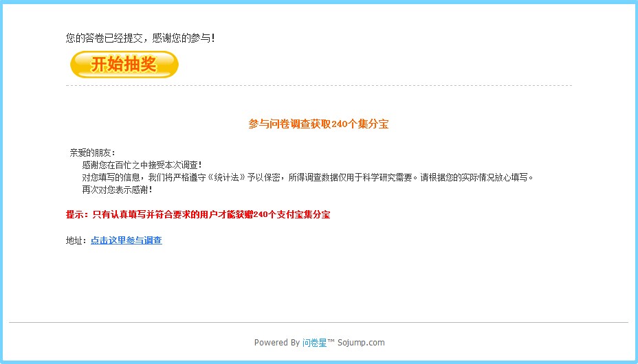This screenshot has height=364, width=638.
Task: Click the 地址 label before the link
Action: click(76, 240)
